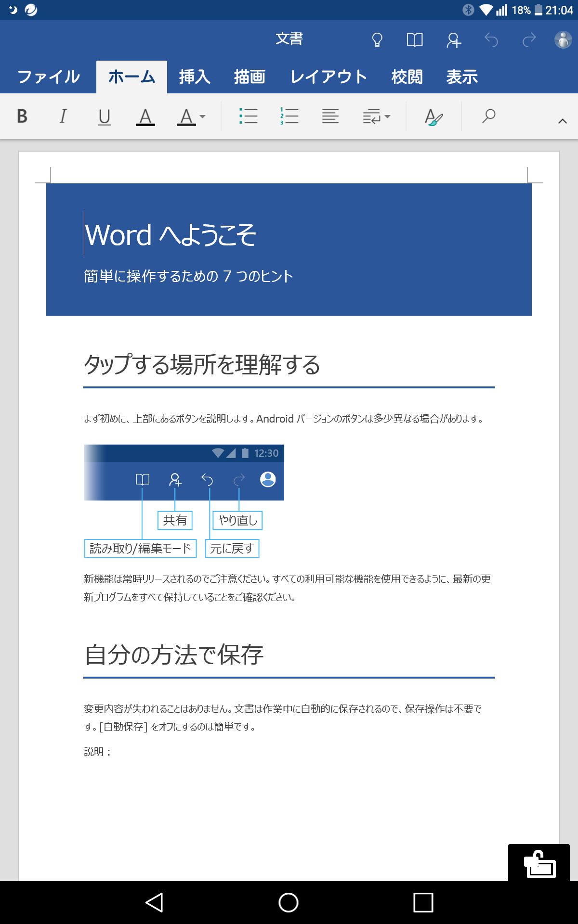This screenshot has width=578, height=924.
Task: Tap the 共有 label in the illustration
Action: [x=175, y=520]
